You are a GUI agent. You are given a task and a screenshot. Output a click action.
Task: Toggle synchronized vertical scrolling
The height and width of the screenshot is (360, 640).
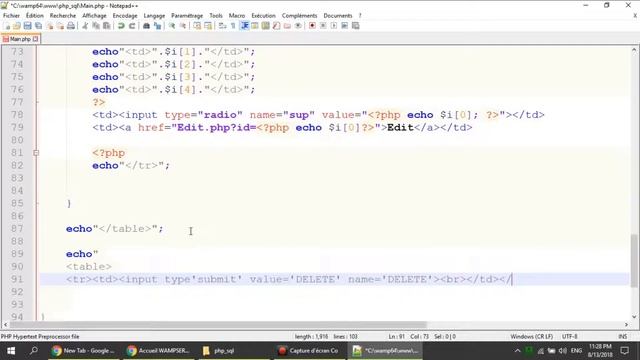(x=197, y=26)
